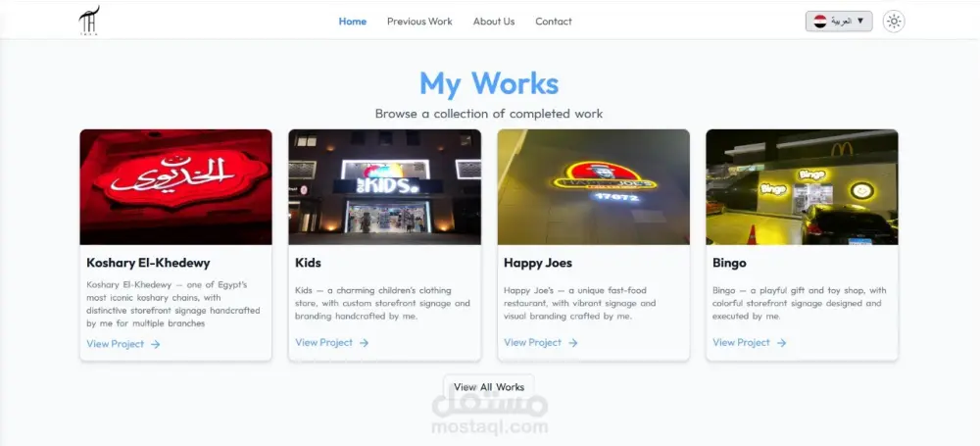Click the arrow icon on the Happy Joes card
The height and width of the screenshot is (446, 980).
coord(572,343)
